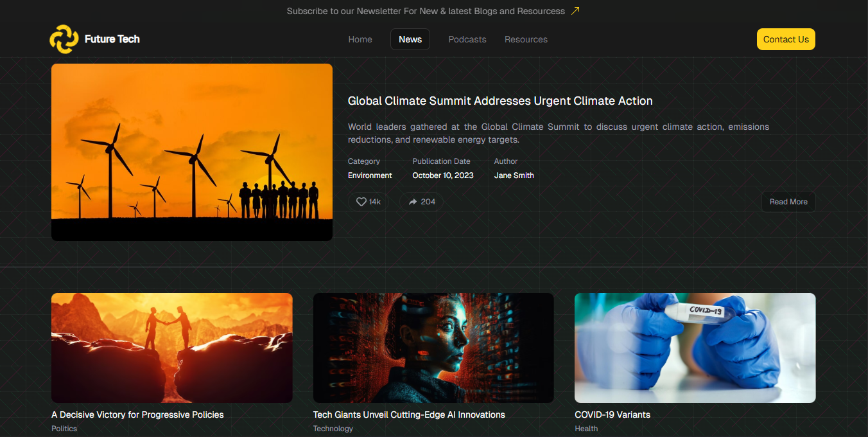
Task: Click the climate summit description paragraph
Action: (x=559, y=133)
